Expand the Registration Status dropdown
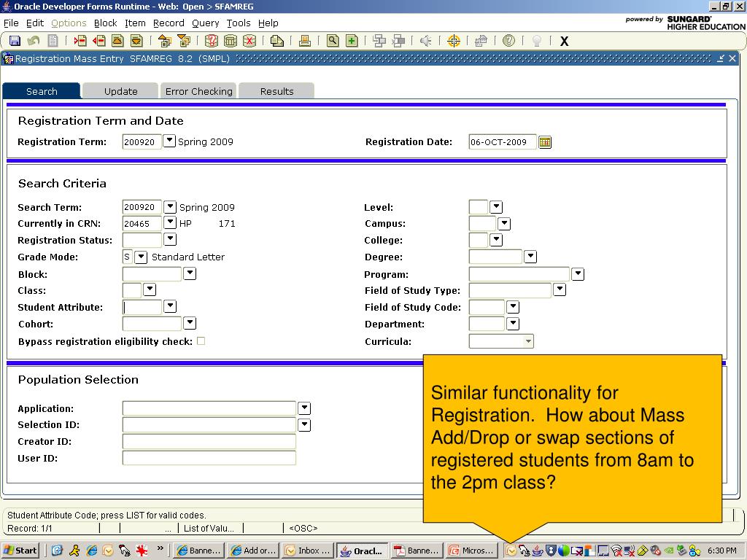The height and width of the screenshot is (560, 747). coord(170,239)
